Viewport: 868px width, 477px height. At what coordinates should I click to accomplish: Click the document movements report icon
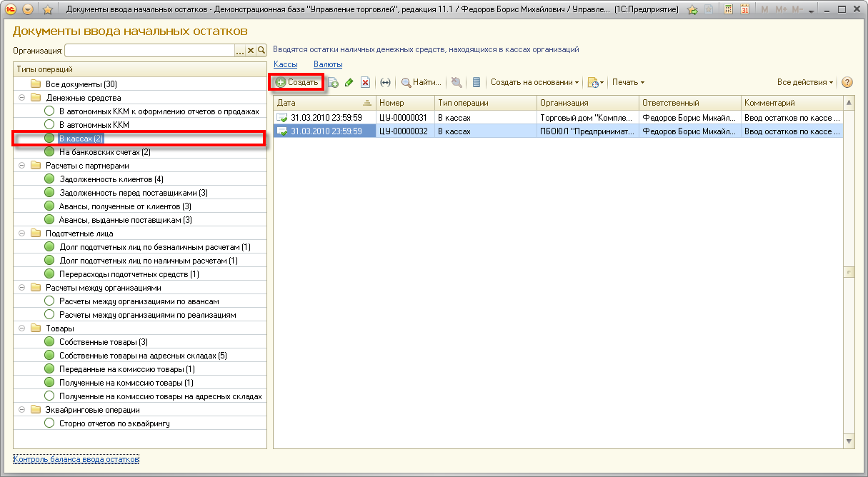pos(477,82)
